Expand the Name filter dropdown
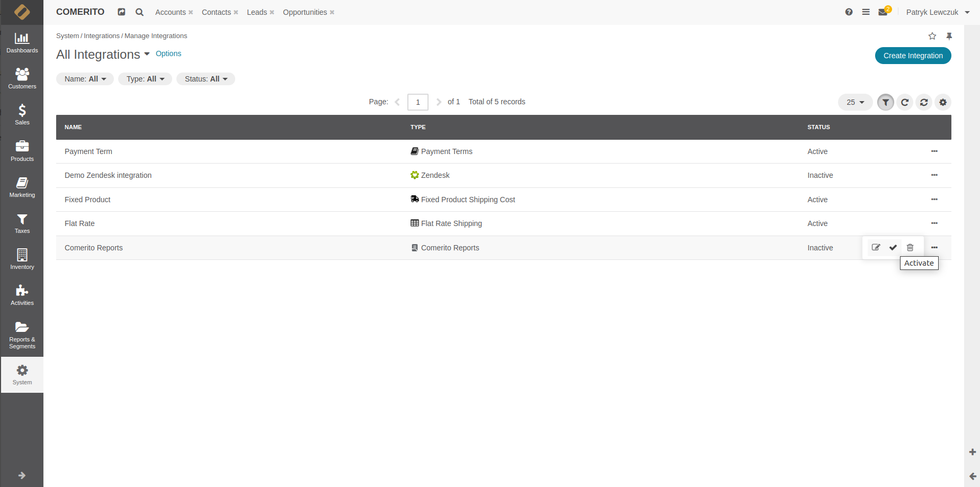The height and width of the screenshot is (487, 980). coord(85,79)
